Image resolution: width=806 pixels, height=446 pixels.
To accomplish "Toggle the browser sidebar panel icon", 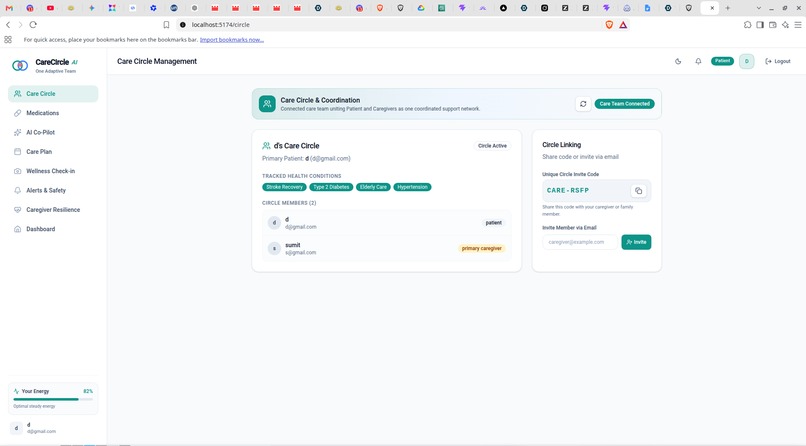I will click(x=760, y=25).
